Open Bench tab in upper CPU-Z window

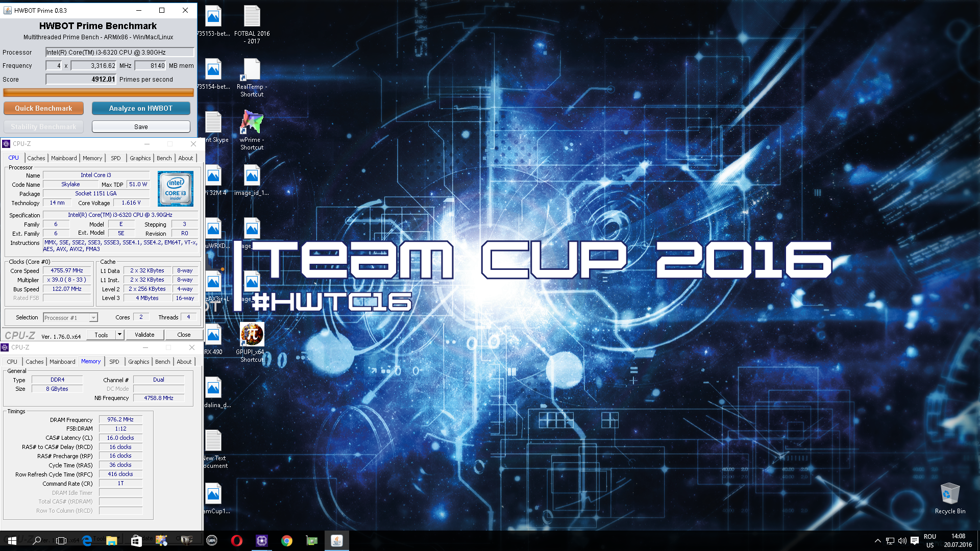pos(164,158)
